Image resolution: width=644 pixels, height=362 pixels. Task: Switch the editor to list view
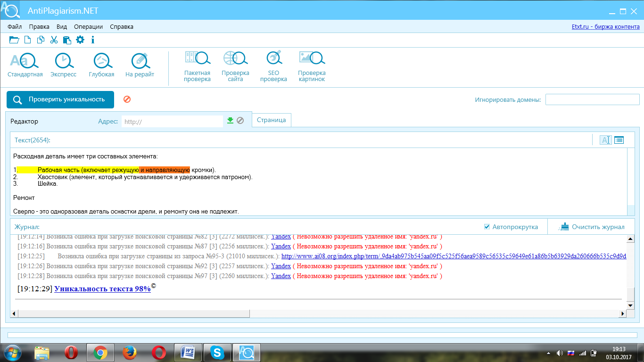pos(619,140)
